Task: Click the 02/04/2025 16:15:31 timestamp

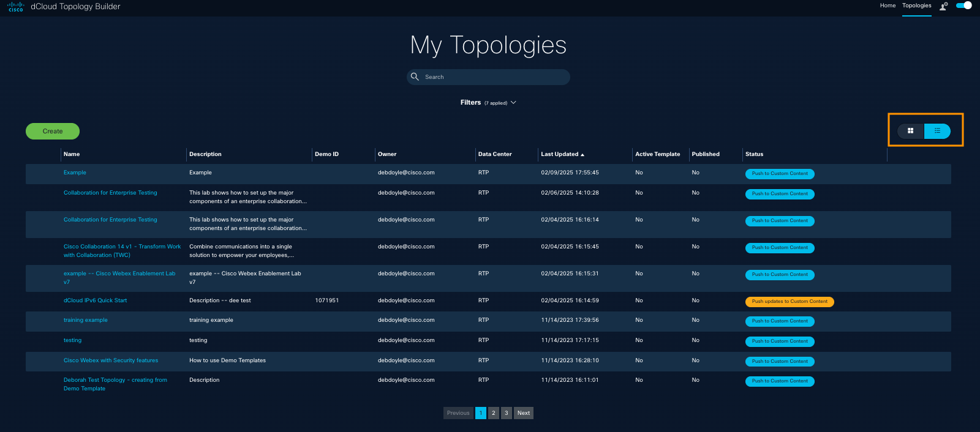Action: pyautogui.click(x=570, y=274)
